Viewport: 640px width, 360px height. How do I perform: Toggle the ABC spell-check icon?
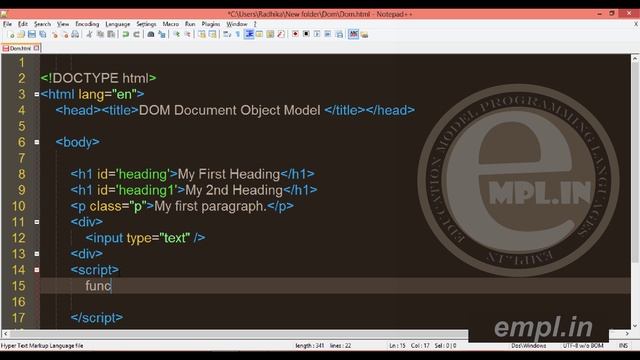(353, 35)
